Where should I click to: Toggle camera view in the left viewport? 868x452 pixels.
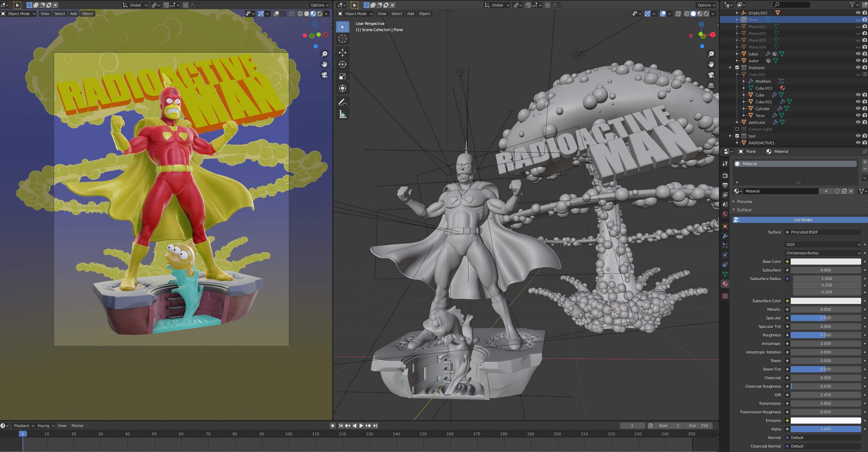click(x=324, y=75)
